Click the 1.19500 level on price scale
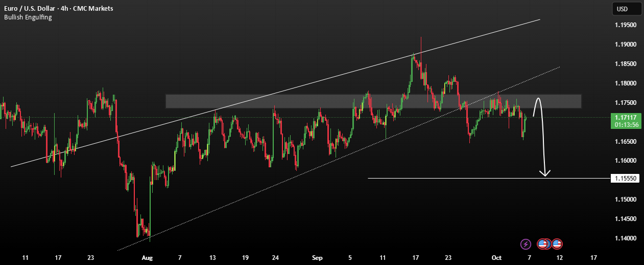The height and width of the screenshot is (265, 644). tap(627, 25)
